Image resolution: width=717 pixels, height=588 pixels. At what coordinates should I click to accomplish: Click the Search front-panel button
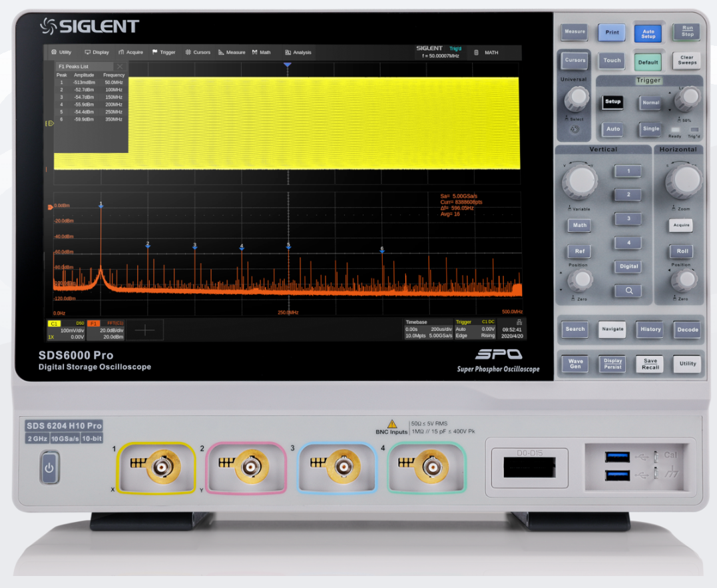(575, 329)
